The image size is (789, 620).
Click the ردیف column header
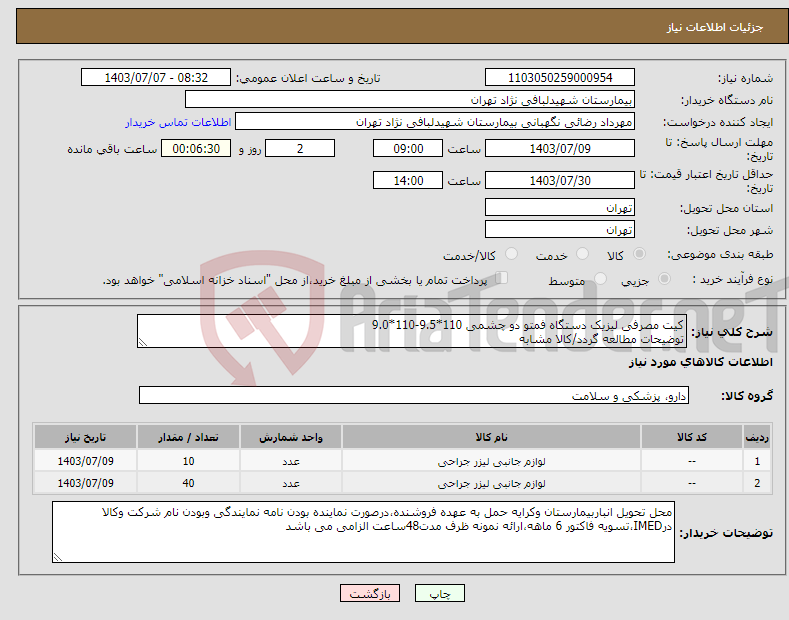point(757,437)
